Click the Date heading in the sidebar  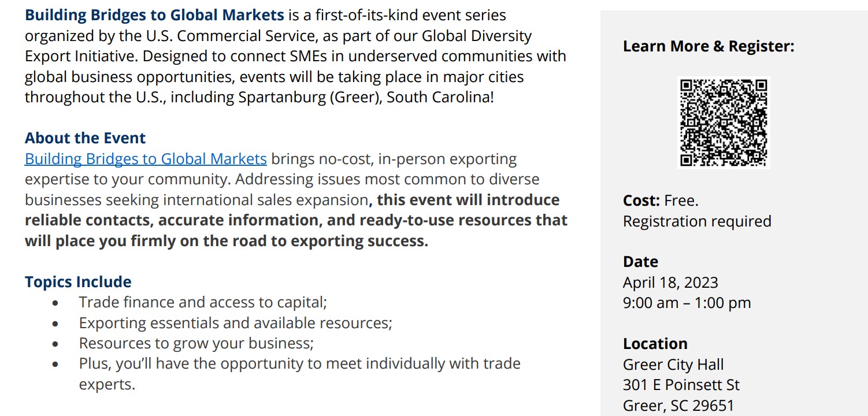(640, 262)
